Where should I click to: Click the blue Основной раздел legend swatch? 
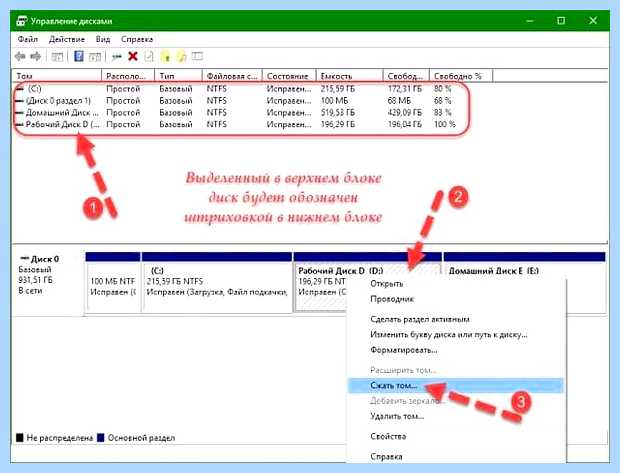click(x=101, y=438)
